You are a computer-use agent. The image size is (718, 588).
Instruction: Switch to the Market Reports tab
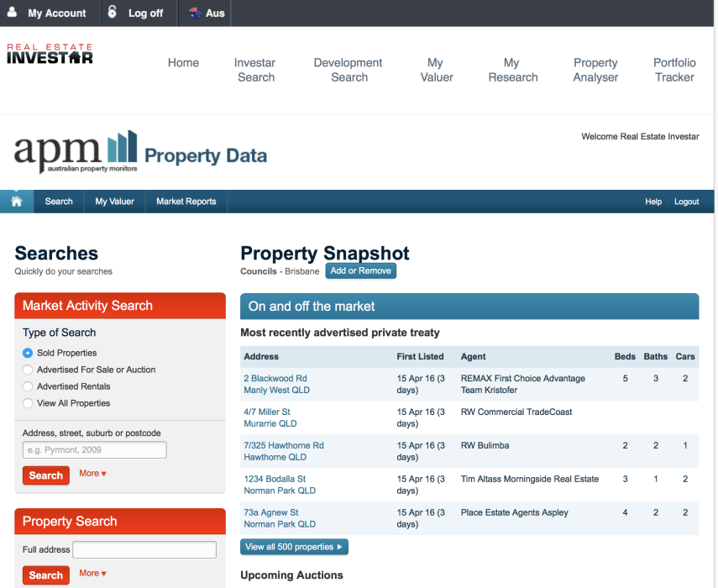pos(186,202)
